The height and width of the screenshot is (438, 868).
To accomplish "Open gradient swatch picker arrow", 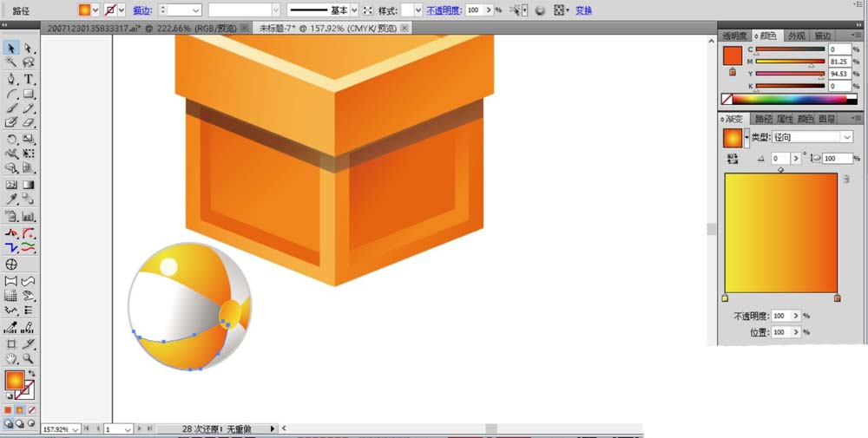I will [746, 138].
